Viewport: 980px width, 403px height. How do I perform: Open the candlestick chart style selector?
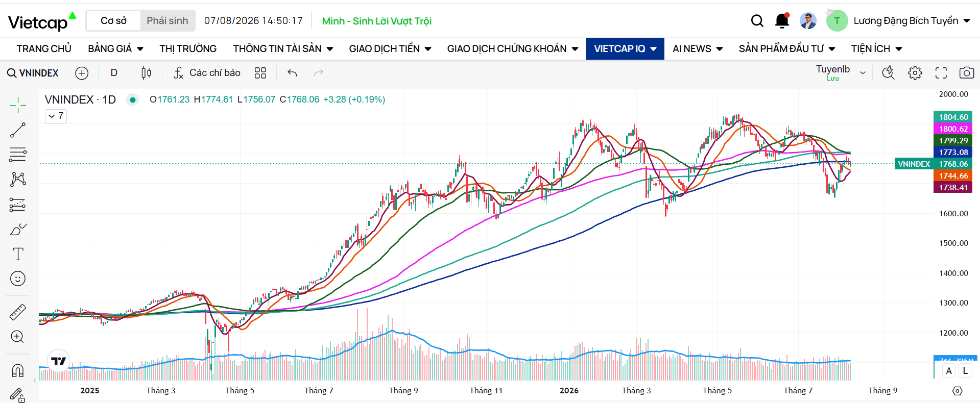(146, 73)
